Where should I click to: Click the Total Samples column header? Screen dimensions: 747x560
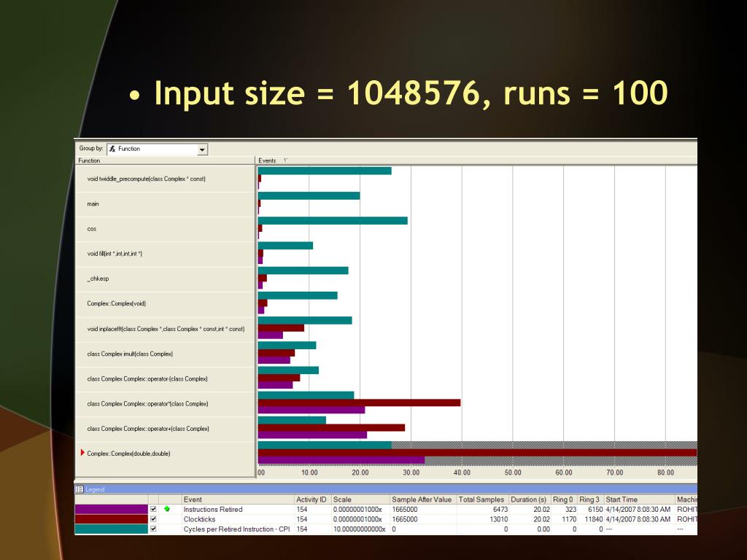482,499
